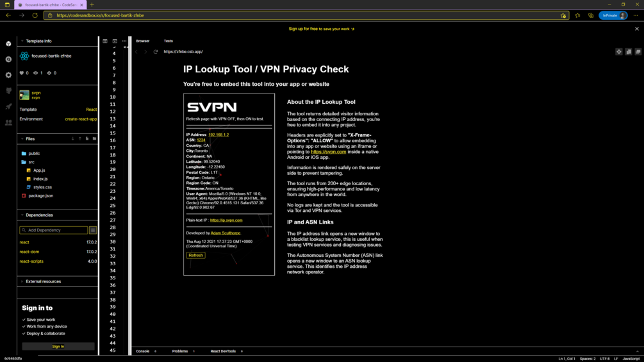
Task: Open the Deployment rocket icon
Action: point(8,107)
